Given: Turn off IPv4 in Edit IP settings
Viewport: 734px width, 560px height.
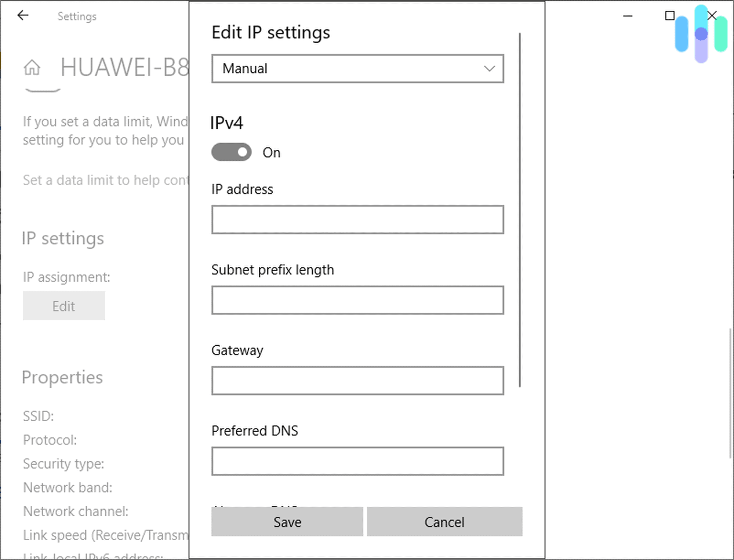Looking at the screenshot, I should (x=231, y=152).
